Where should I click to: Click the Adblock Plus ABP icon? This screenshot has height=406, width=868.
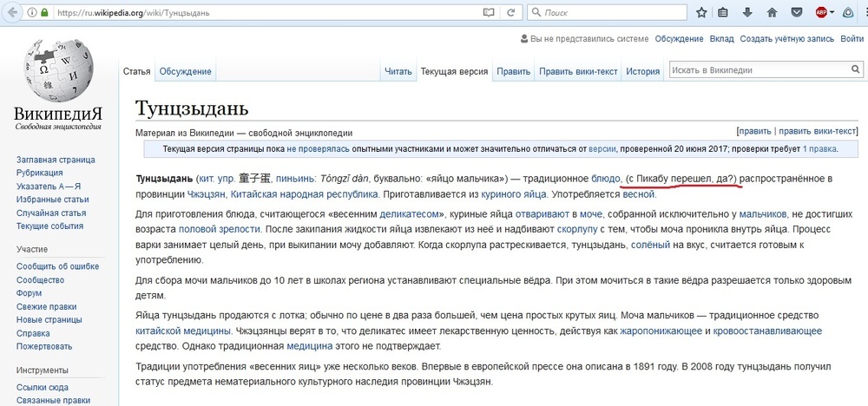tap(821, 12)
